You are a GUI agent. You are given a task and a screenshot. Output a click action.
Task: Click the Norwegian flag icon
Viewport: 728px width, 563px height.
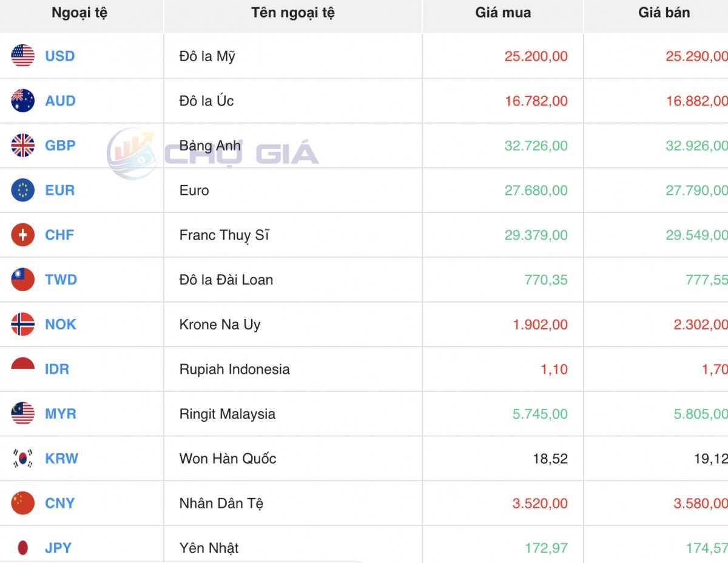tap(23, 325)
